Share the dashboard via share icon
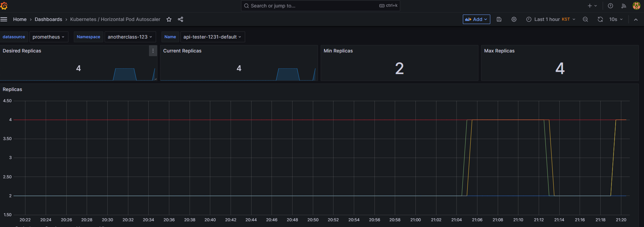Viewport: 644px width, 227px height. pos(180,19)
